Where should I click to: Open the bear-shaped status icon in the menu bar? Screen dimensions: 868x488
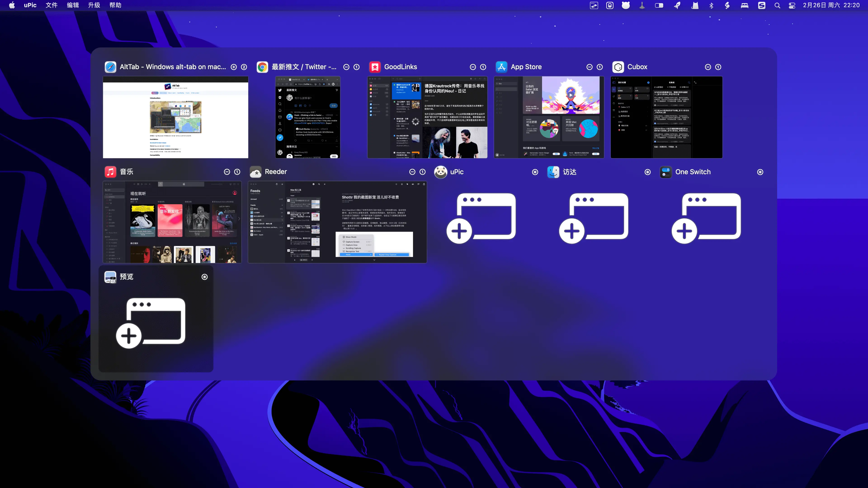(626, 5)
